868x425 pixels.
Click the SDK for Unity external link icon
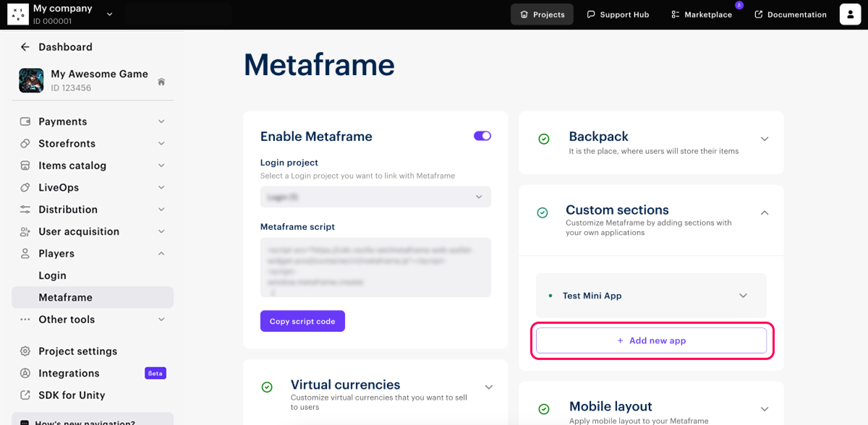pos(25,395)
